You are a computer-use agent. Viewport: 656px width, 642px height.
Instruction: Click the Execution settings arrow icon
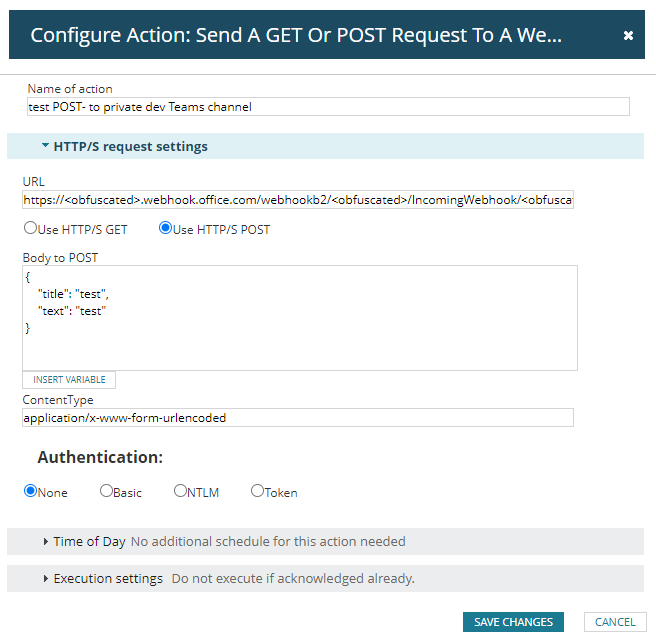46,579
